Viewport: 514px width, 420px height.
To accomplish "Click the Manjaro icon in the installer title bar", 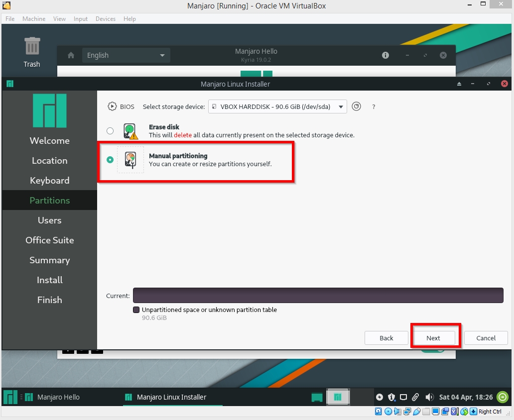I will 10,84.
